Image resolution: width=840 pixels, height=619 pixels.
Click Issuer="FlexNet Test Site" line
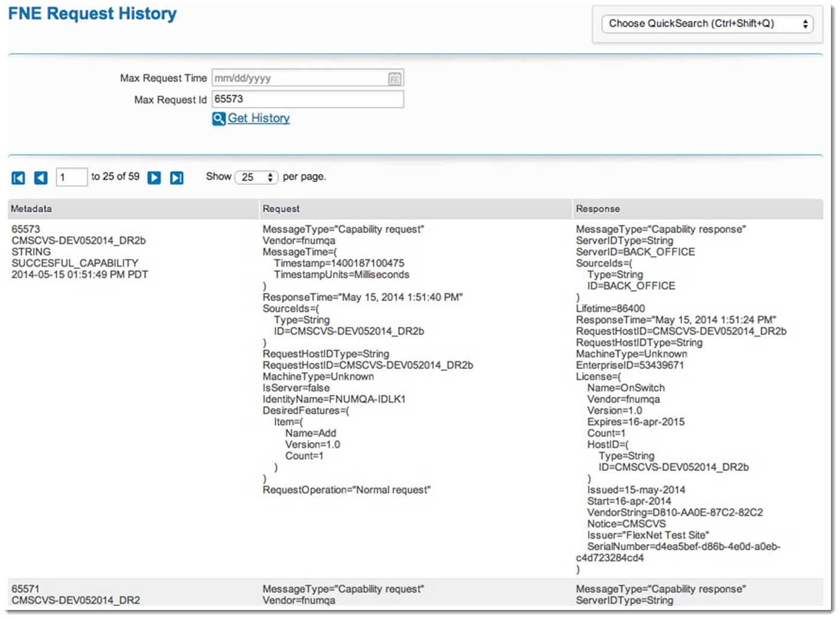[x=648, y=535]
